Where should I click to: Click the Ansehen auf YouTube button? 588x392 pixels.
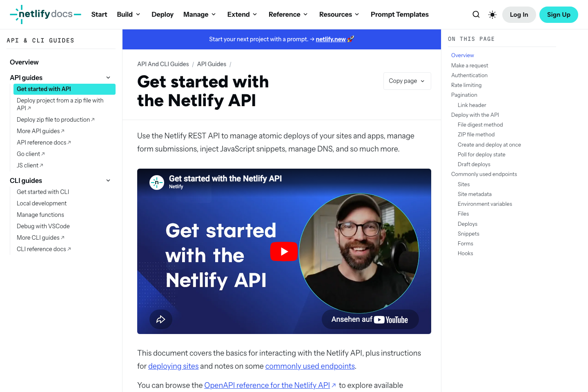(x=370, y=319)
